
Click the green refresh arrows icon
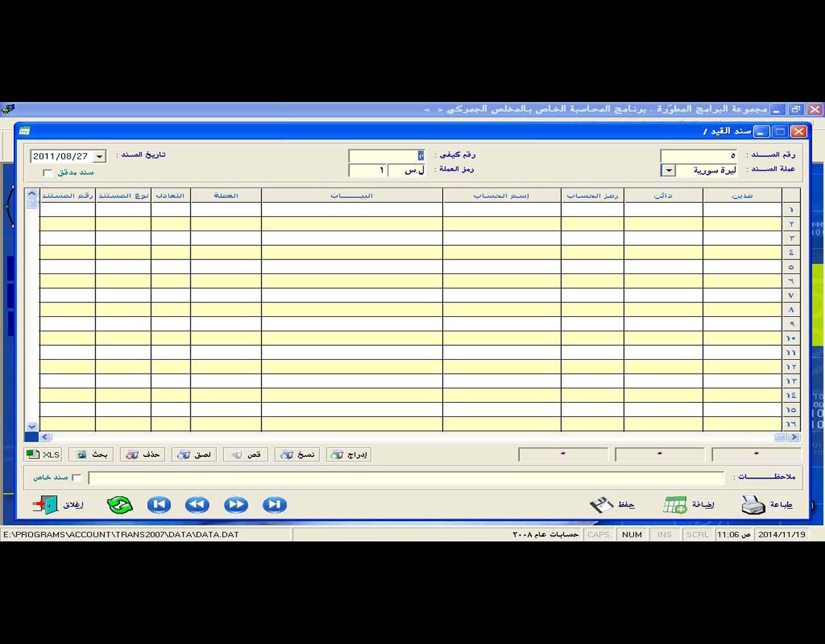pos(120,505)
